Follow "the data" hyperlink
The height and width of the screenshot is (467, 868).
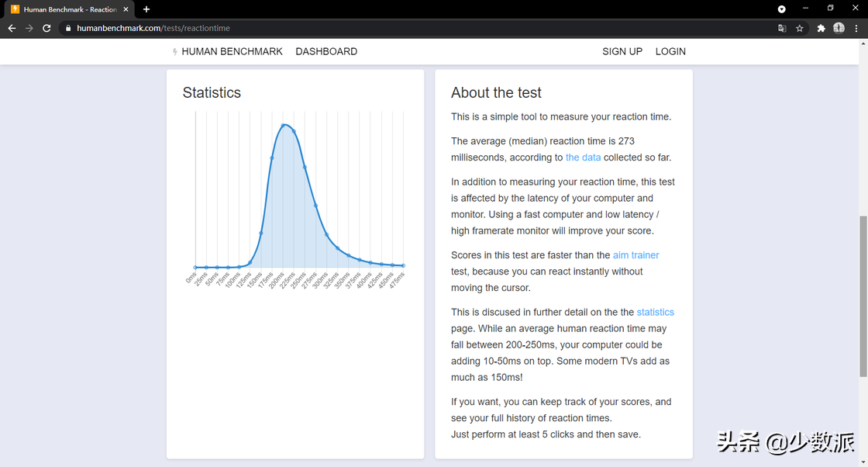(583, 157)
